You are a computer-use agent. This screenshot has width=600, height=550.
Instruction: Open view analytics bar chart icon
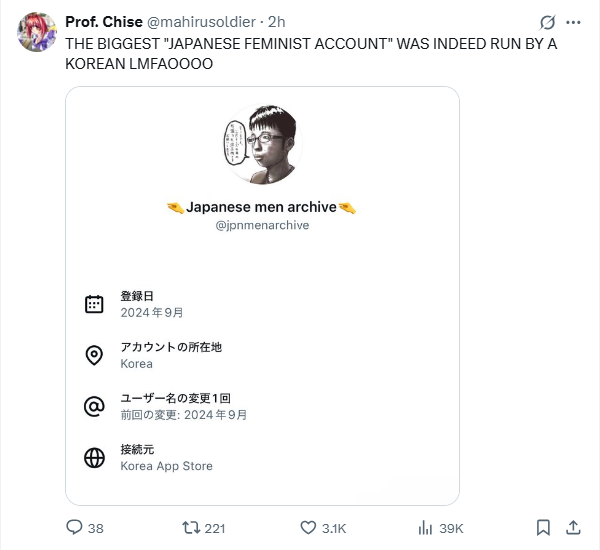[x=424, y=527]
